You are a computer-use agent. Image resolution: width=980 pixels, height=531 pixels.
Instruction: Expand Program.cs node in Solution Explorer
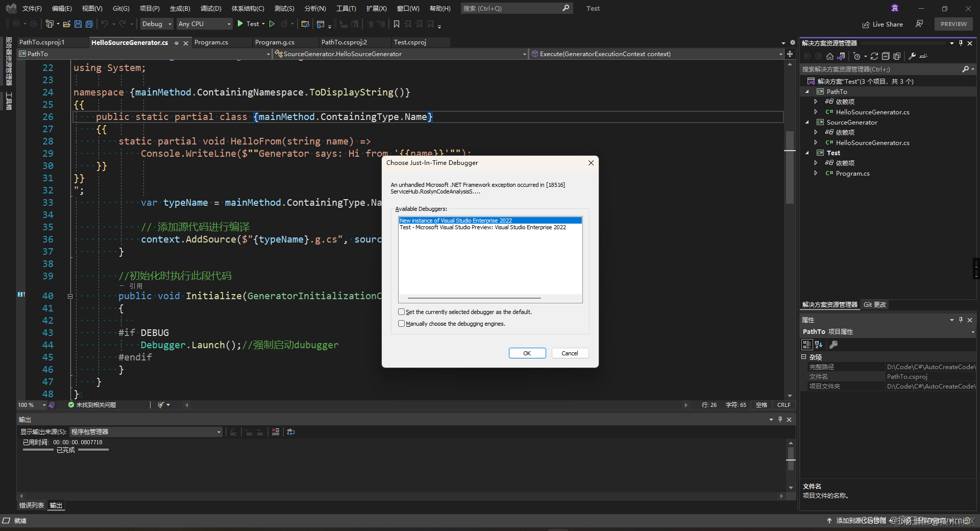coord(816,174)
